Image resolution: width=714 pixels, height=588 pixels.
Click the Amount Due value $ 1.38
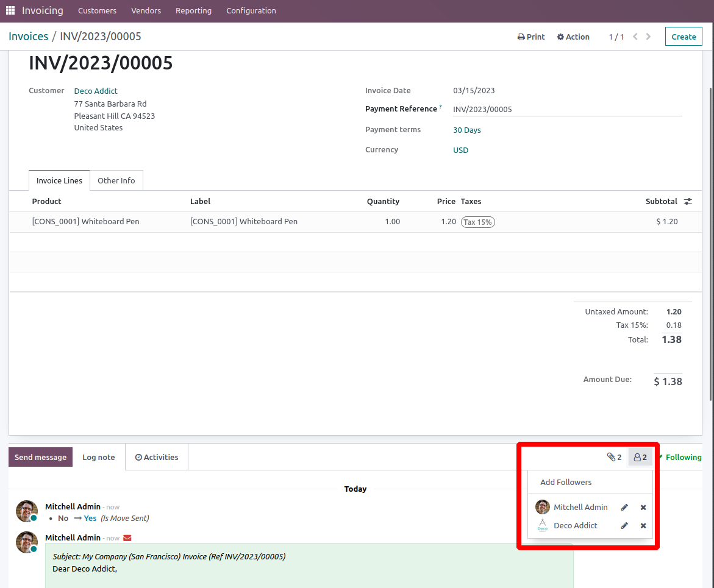click(668, 381)
